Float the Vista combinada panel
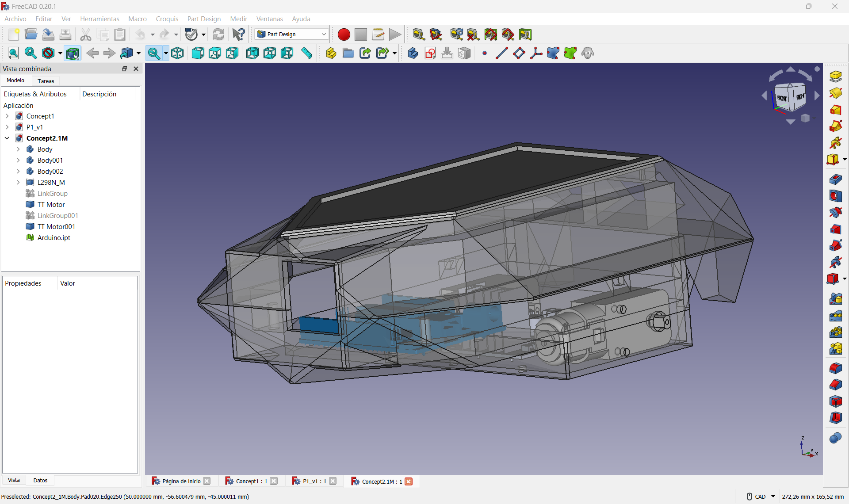This screenshot has width=849, height=504. (125, 69)
